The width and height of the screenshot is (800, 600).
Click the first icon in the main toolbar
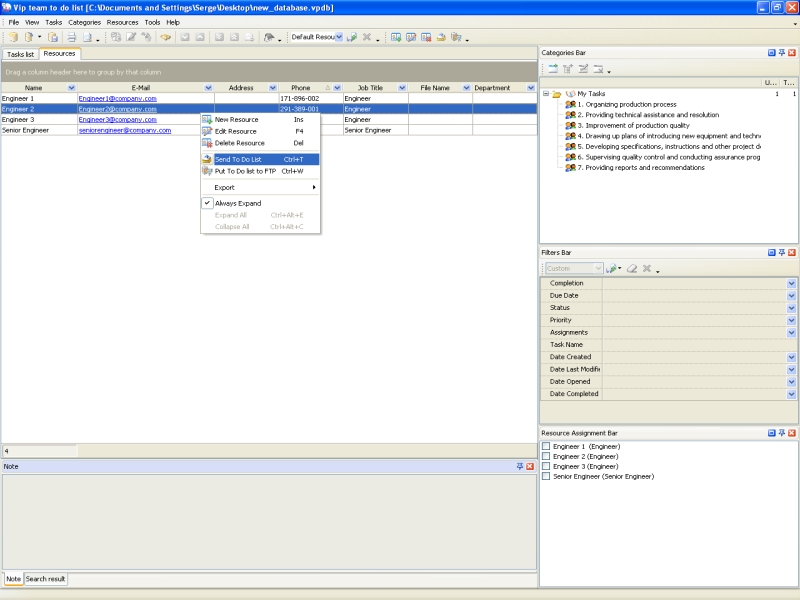point(14,37)
